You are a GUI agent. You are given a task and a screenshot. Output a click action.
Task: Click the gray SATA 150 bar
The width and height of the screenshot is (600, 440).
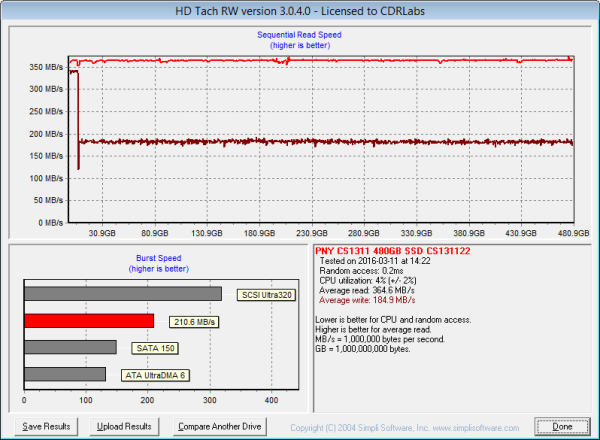pyautogui.click(x=70, y=348)
